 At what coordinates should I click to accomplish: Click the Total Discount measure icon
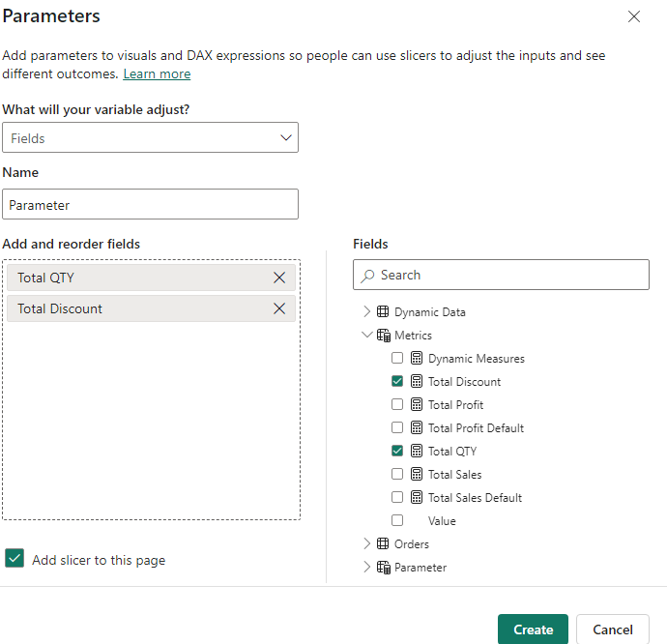(x=417, y=381)
